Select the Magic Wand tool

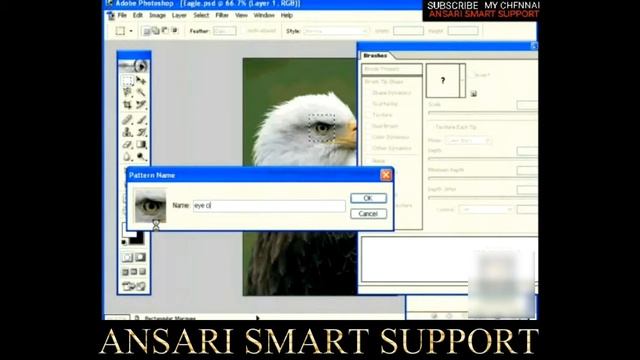(141, 92)
